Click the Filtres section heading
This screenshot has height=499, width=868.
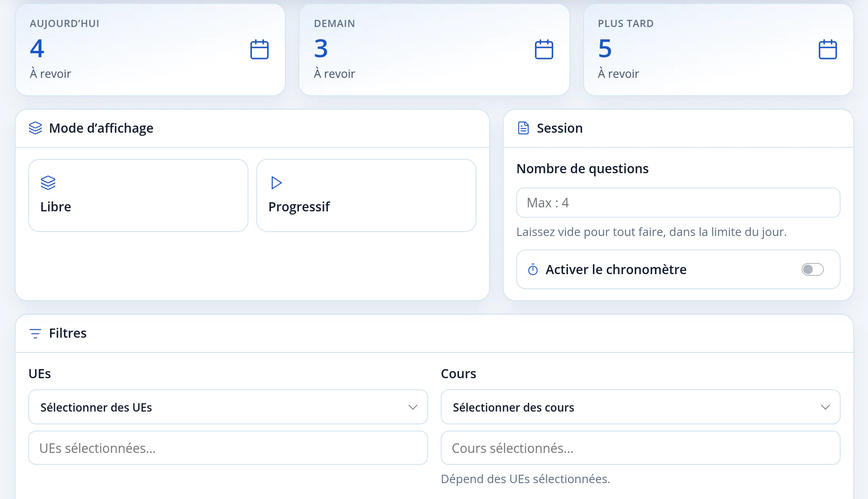[x=68, y=333]
